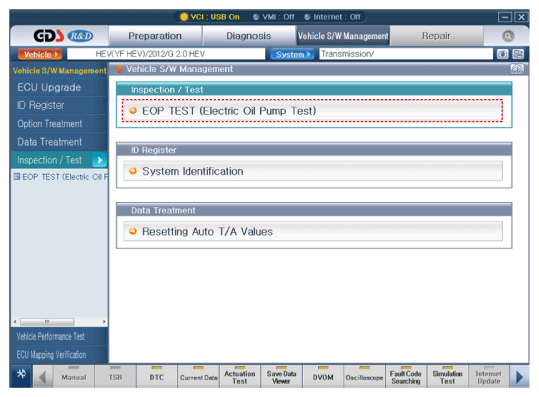Click Internet Update in bottom toolbar
539x397 pixels.
(489, 377)
